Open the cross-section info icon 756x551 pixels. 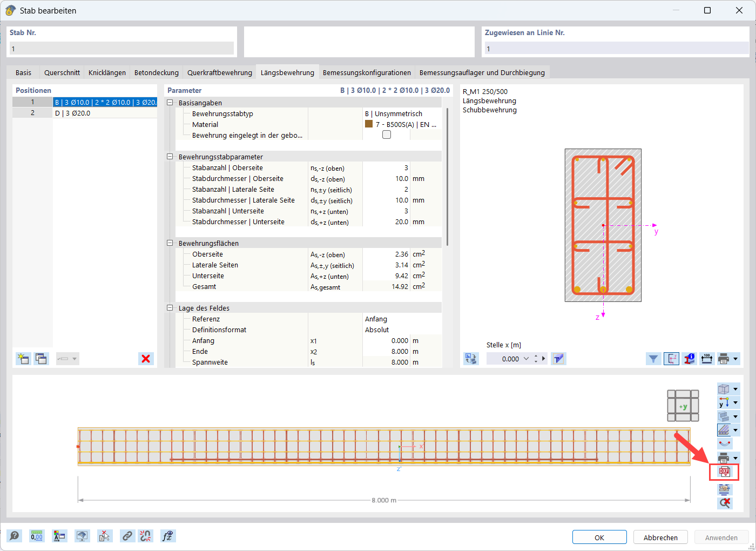[x=689, y=359]
